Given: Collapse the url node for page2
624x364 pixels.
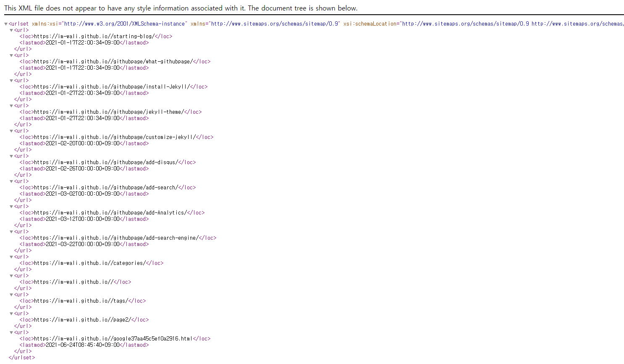Looking at the screenshot, I should coord(11,314).
